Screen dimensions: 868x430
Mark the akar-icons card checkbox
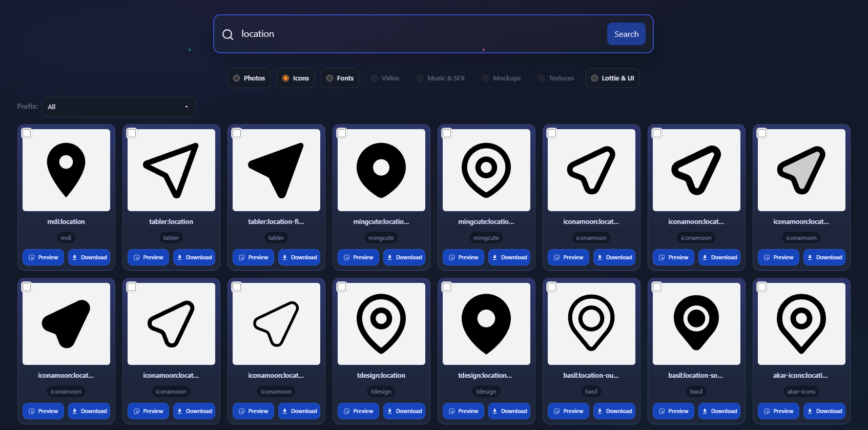[762, 287]
